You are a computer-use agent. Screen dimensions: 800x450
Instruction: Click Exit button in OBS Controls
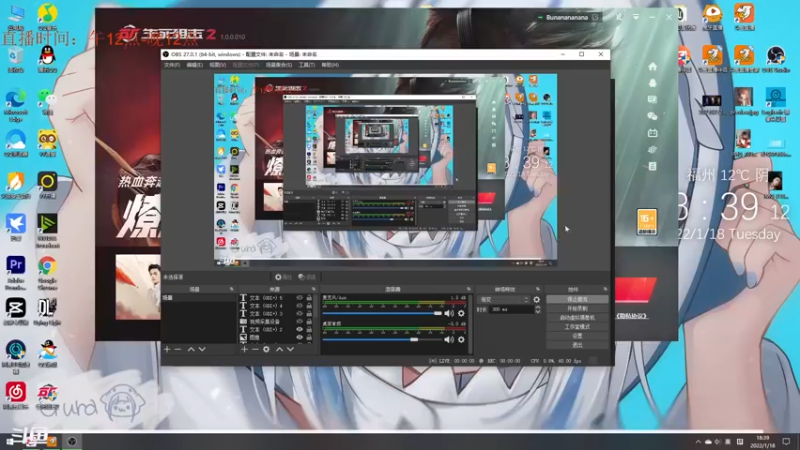point(577,345)
